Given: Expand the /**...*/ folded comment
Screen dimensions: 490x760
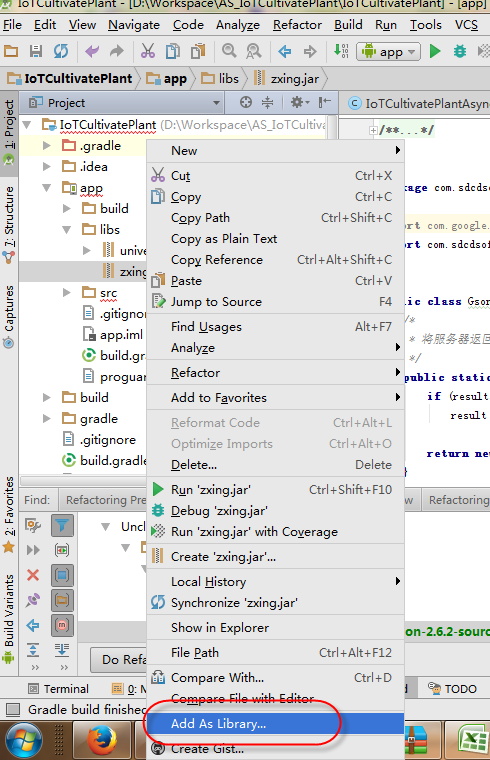Looking at the screenshot, I should click(x=373, y=130).
